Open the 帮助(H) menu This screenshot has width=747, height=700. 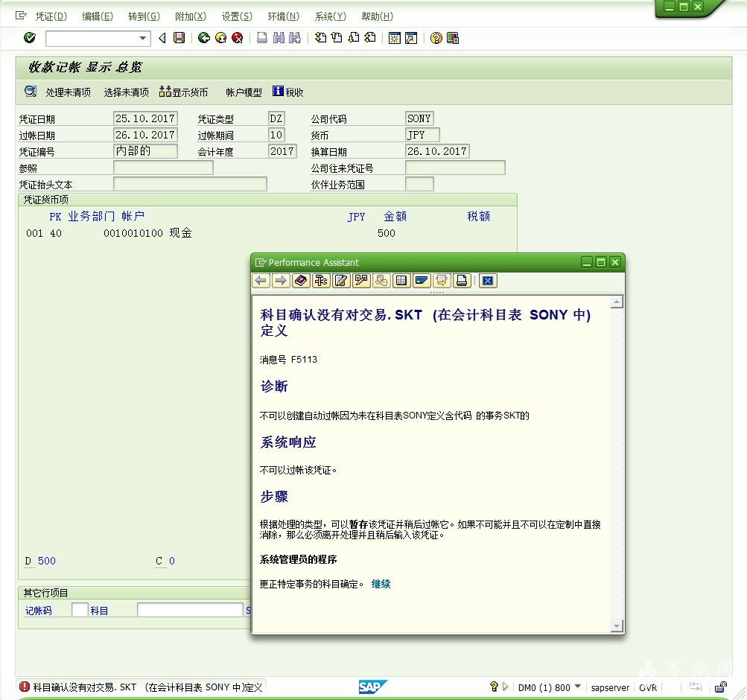[x=377, y=16]
